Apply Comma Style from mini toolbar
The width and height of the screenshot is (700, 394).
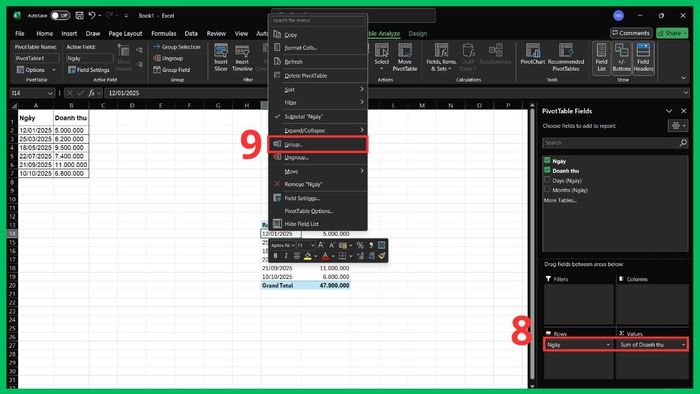point(371,245)
